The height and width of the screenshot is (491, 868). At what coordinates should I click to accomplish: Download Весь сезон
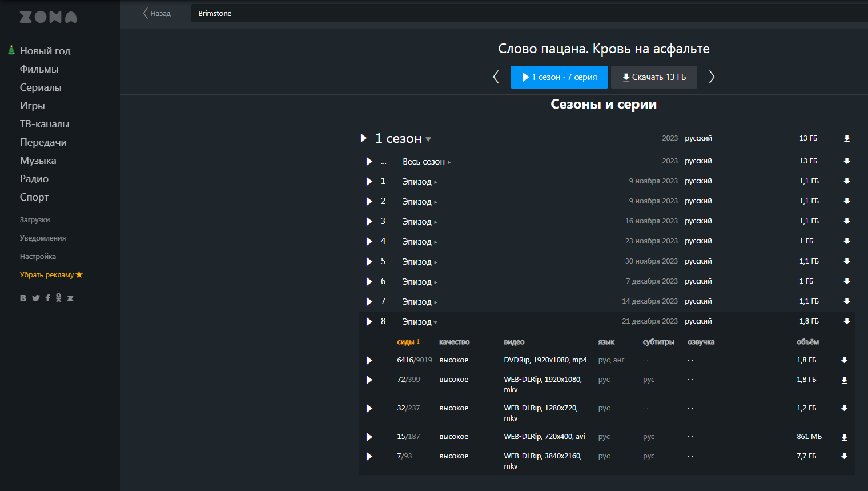click(847, 162)
